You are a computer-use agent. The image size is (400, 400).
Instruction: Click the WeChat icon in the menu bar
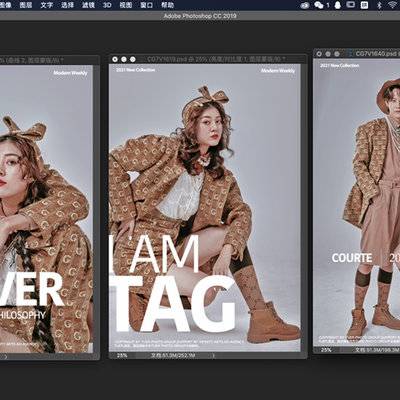319,5
